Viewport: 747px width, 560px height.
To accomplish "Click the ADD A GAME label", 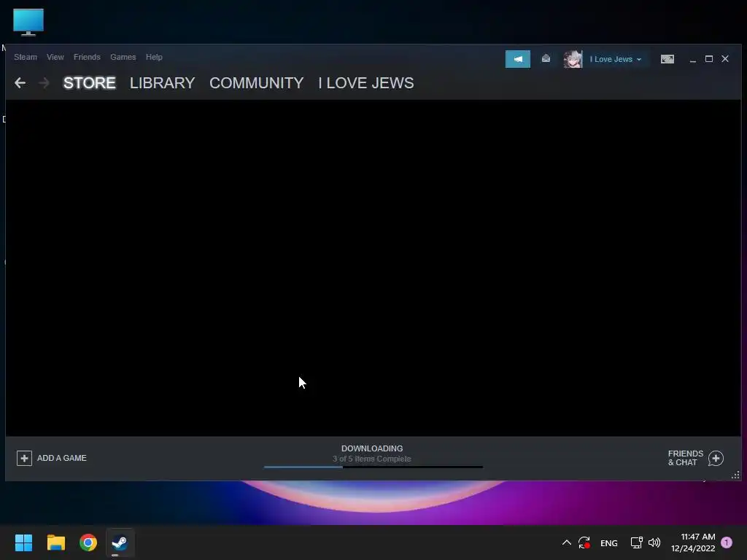I will tap(62, 458).
